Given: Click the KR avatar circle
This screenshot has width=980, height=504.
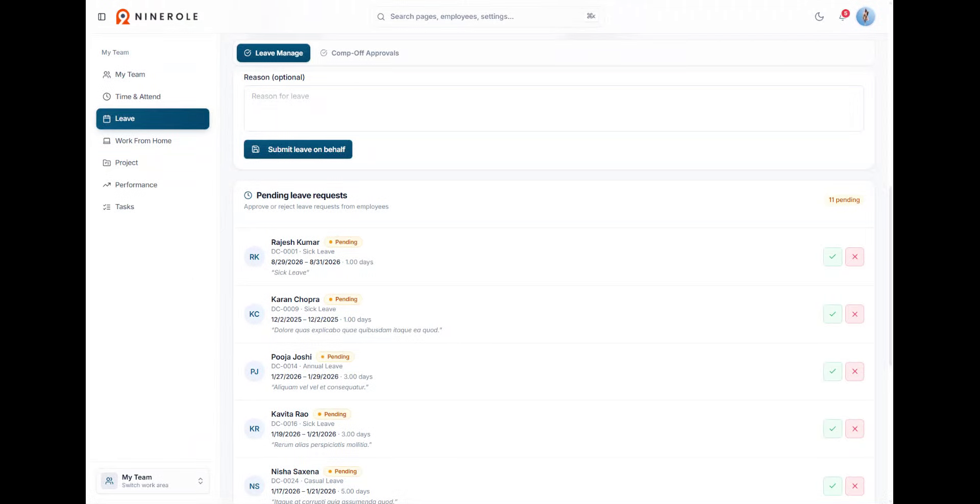Looking at the screenshot, I should click(x=254, y=429).
